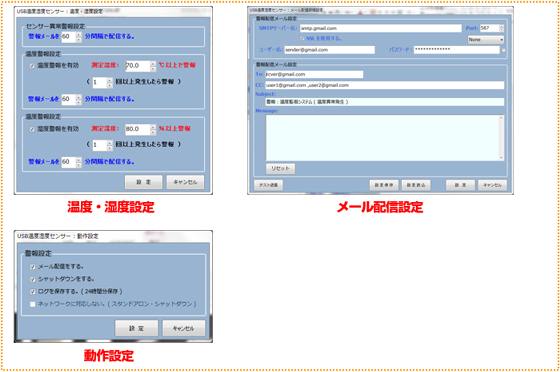Check ネットワークに対応しない standalone shutdown option

[x=32, y=304]
